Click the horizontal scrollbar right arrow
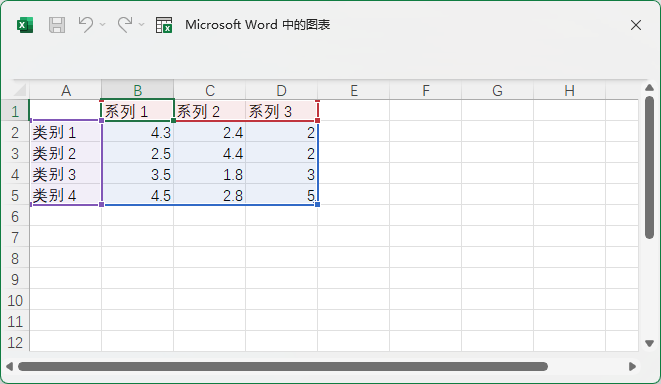The width and height of the screenshot is (661, 384). 632,366
